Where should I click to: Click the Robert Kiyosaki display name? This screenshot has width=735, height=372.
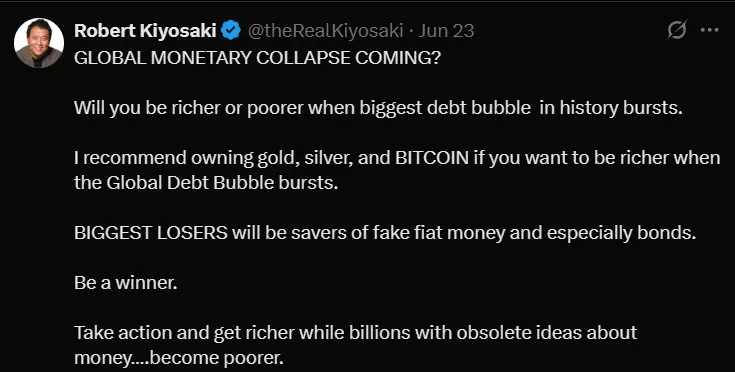(145, 31)
